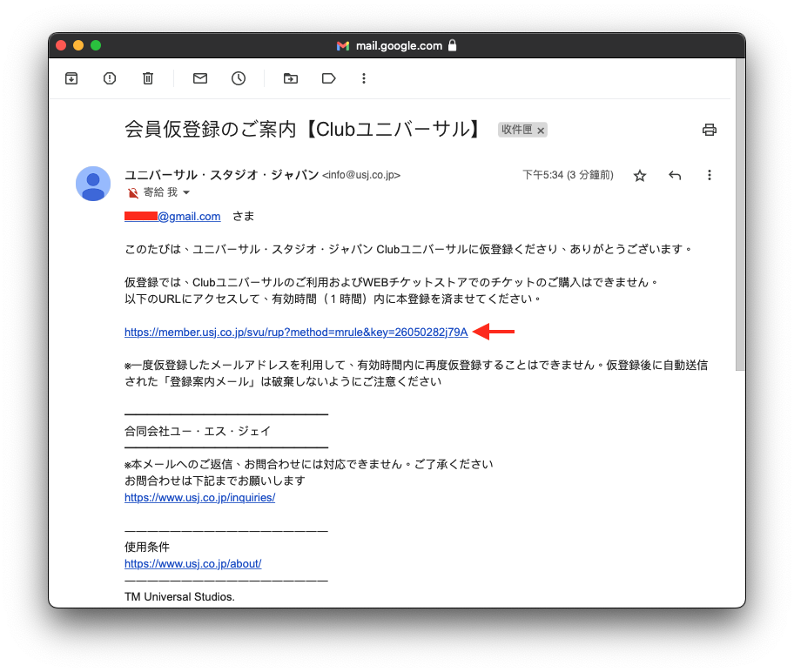Screen dimensions: 794x672
Task: Click the sender avatar image
Action: click(93, 184)
